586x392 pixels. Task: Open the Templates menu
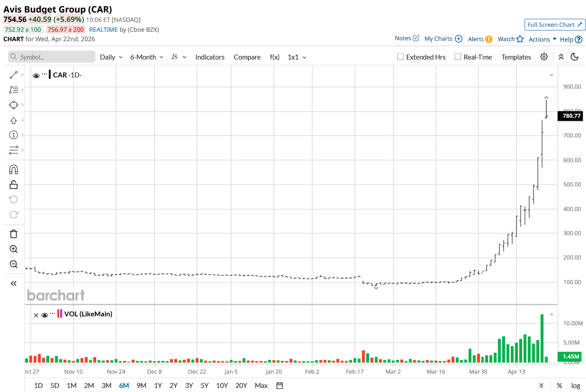tap(516, 57)
